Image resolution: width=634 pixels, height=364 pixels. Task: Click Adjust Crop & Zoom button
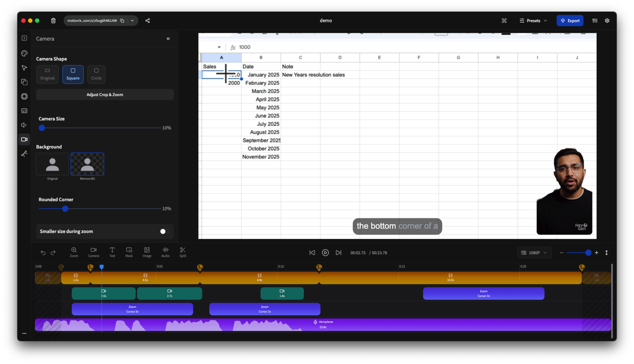click(x=105, y=95)
